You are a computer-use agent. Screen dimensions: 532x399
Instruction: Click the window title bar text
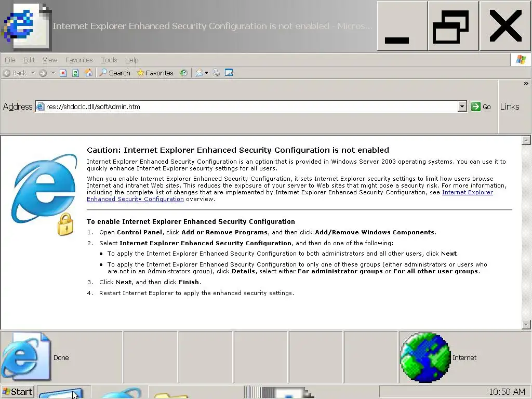point(212,26)
